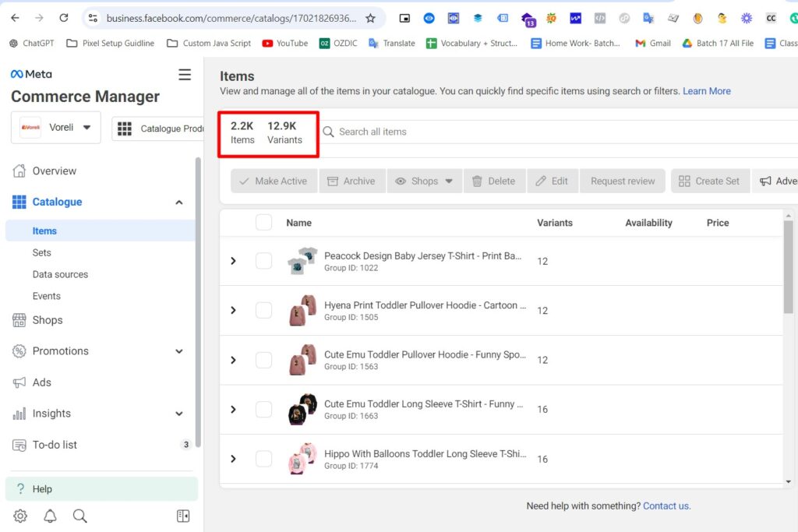798x532 pixels.
Task: Open the hamburger menu in Commerce Manager
Action: pyautogui.click(x=185, y=74)
